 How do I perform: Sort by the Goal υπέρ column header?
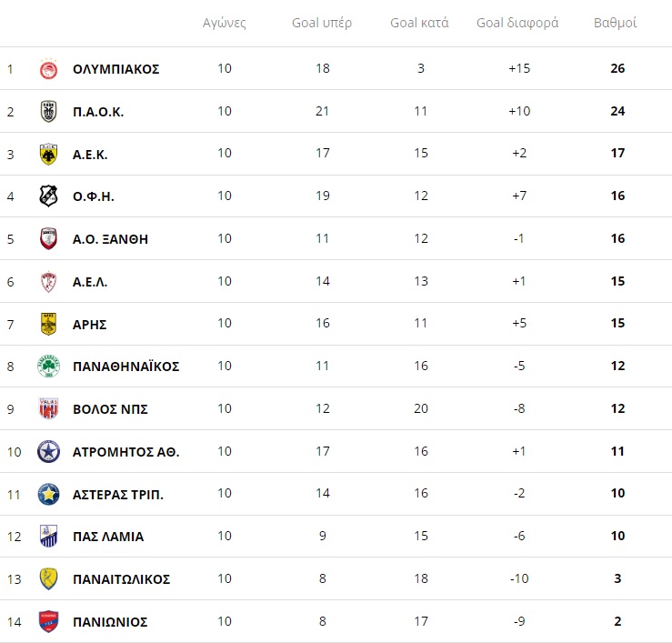tap(322, 23)
